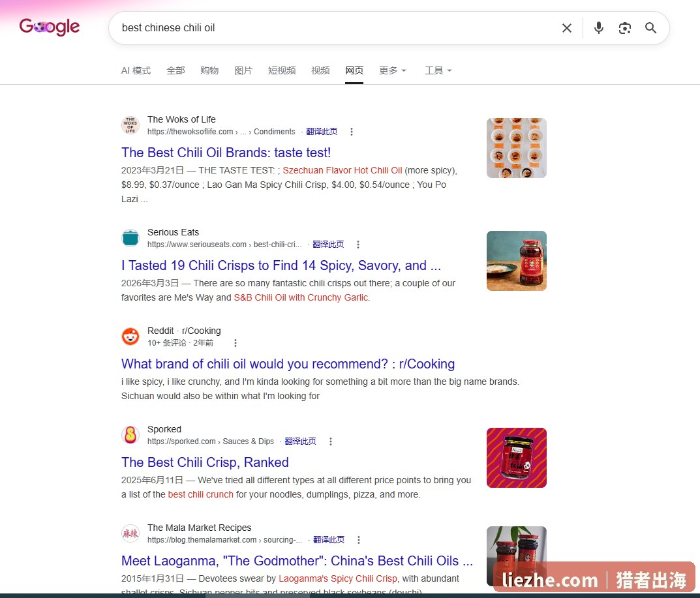Screen dimensions: 700x598
Task: Switch to AI 模式 tab
Action: [136, 70]
